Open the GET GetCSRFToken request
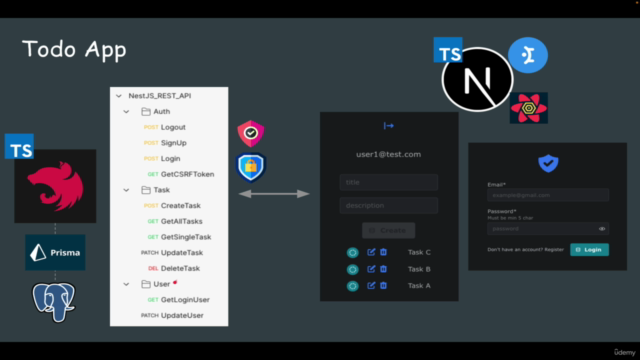Image resolution: width=640 pixels, height=360 pixels. point(180,174)
